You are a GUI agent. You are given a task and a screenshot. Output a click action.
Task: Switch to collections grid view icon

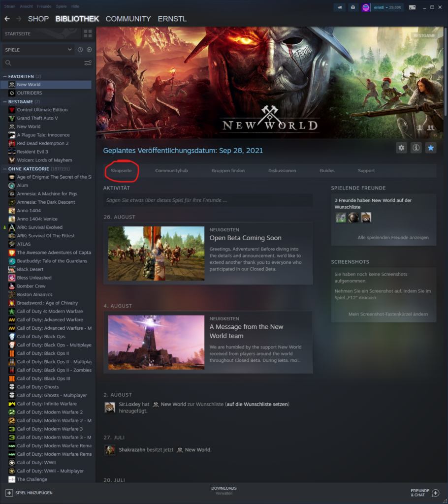pos(88,33)
